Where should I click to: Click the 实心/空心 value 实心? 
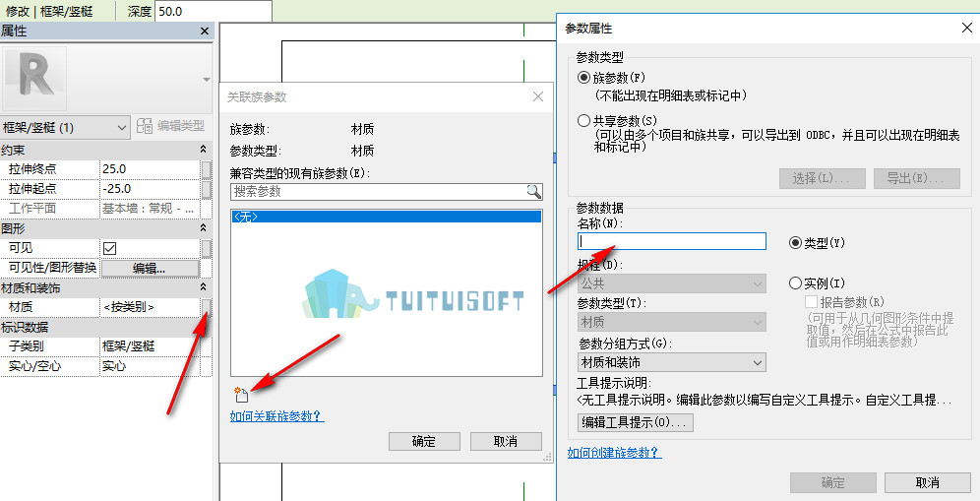click(150, 366)
